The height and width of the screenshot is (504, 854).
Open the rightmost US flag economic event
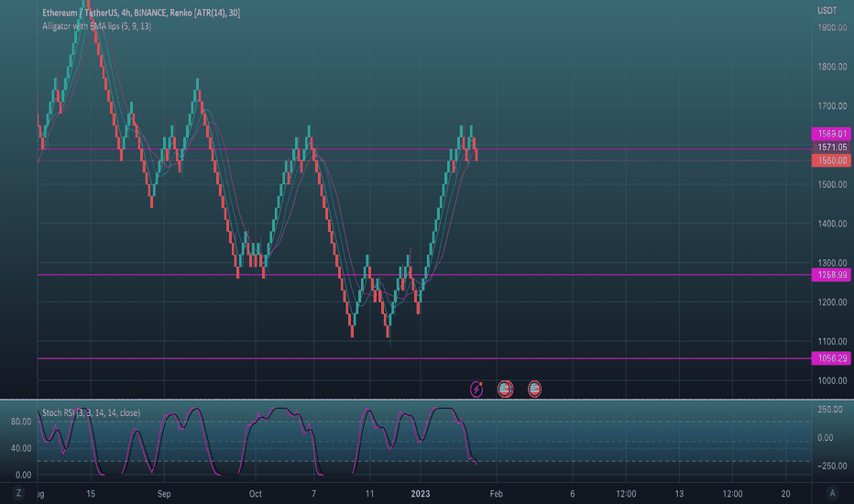pos(534,389)
